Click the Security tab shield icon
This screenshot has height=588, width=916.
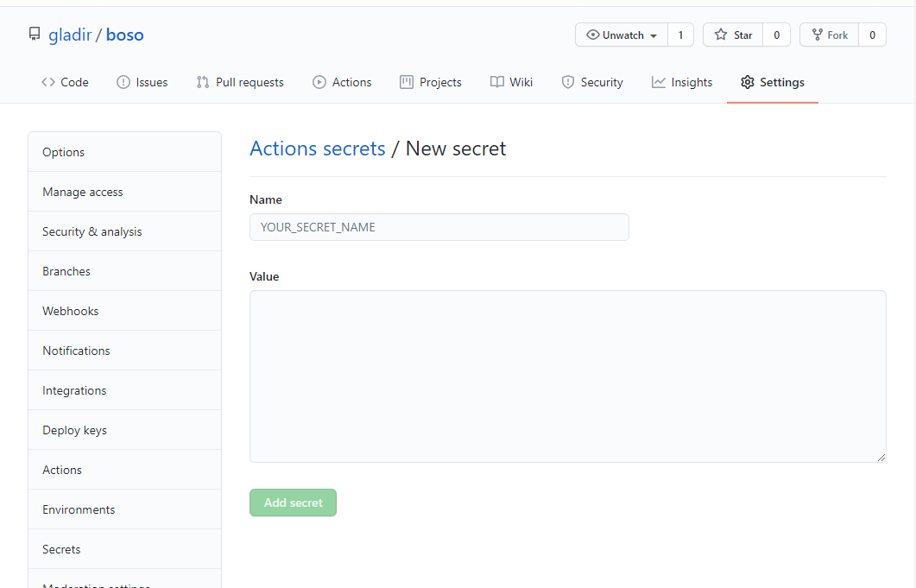[x=568, y=82]
